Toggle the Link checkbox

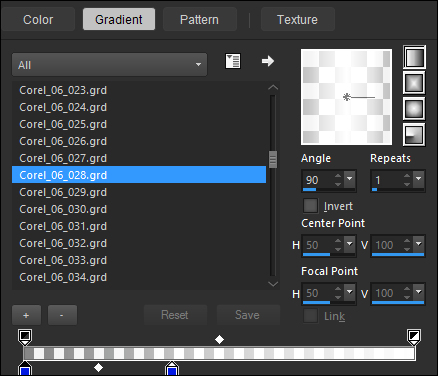tap(310, 315)
